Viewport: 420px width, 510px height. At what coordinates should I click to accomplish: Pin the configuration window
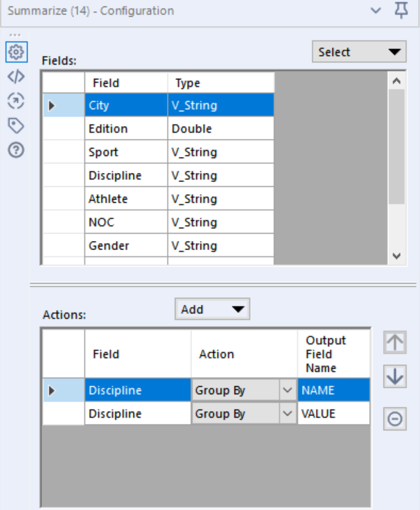coord(401,11)
